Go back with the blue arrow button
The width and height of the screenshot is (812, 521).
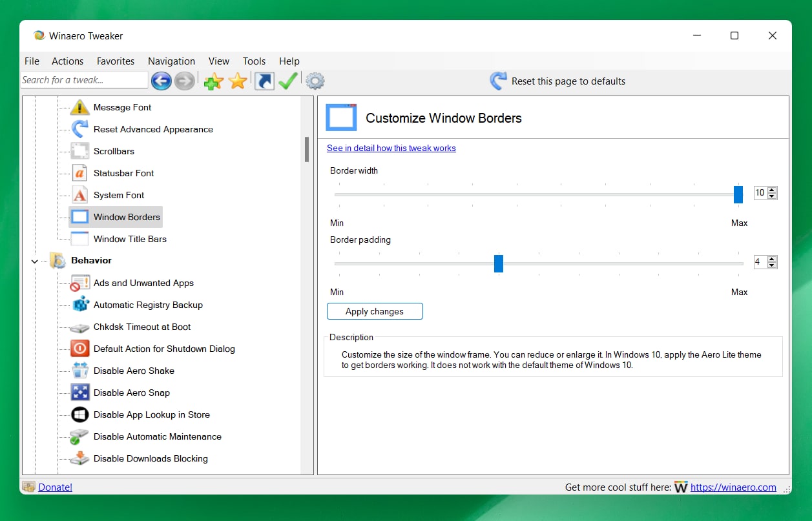coord(161,81)
